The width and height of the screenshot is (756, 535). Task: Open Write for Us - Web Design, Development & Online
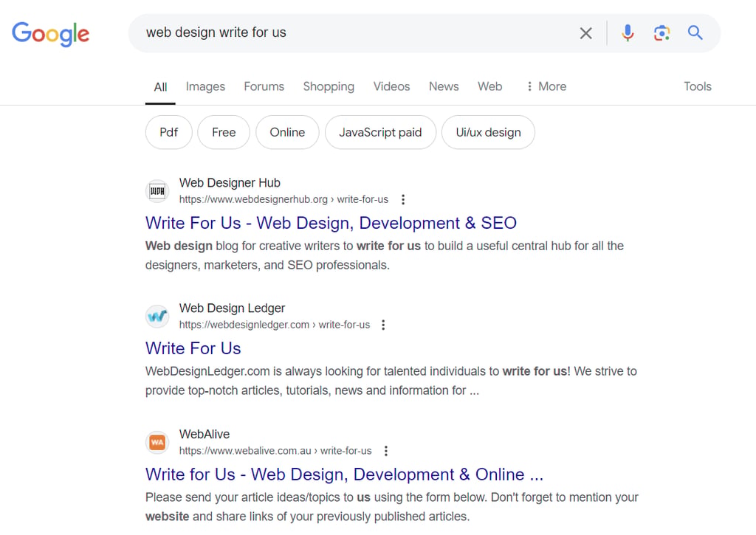pos(344,474)
